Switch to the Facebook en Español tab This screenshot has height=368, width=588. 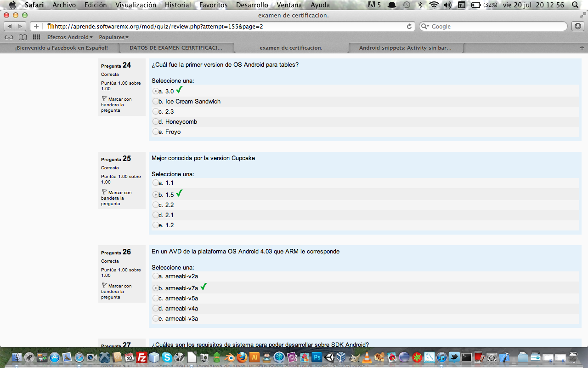(x=62, y=48)
